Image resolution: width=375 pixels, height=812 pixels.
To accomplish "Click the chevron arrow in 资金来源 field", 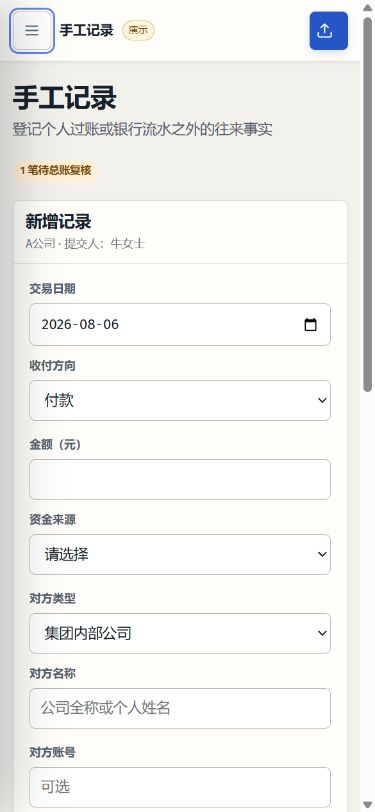I will [x=322, y=554].
